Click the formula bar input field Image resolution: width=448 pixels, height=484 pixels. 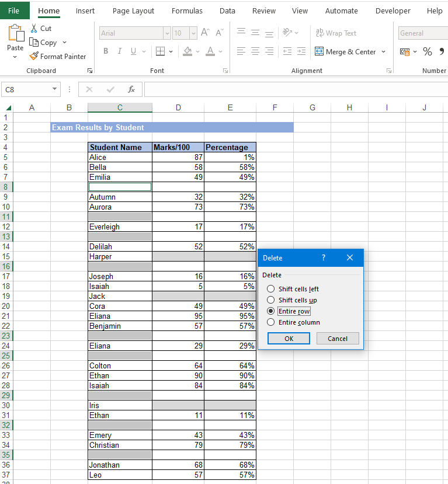coord(292,89)
